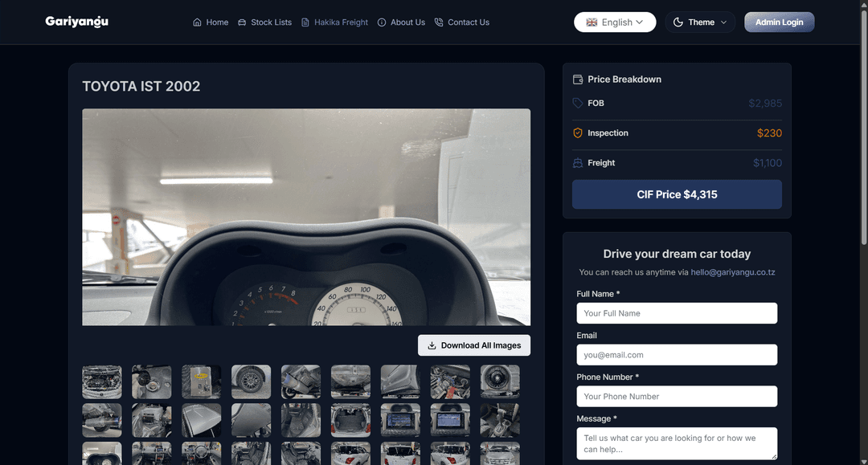Viewport: 868px width, 465px height.
Task: Email hello@gariyangu.co.tz link
Action: (x=732, y=272)
